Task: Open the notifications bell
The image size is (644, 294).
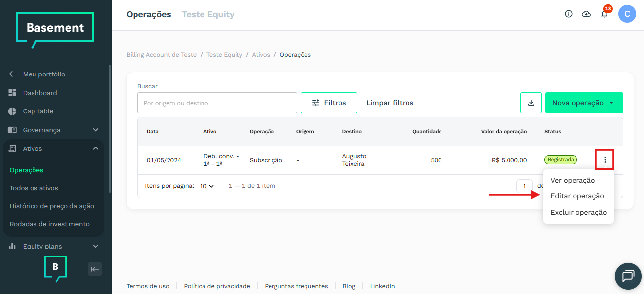Action: (x=604, y=14)
